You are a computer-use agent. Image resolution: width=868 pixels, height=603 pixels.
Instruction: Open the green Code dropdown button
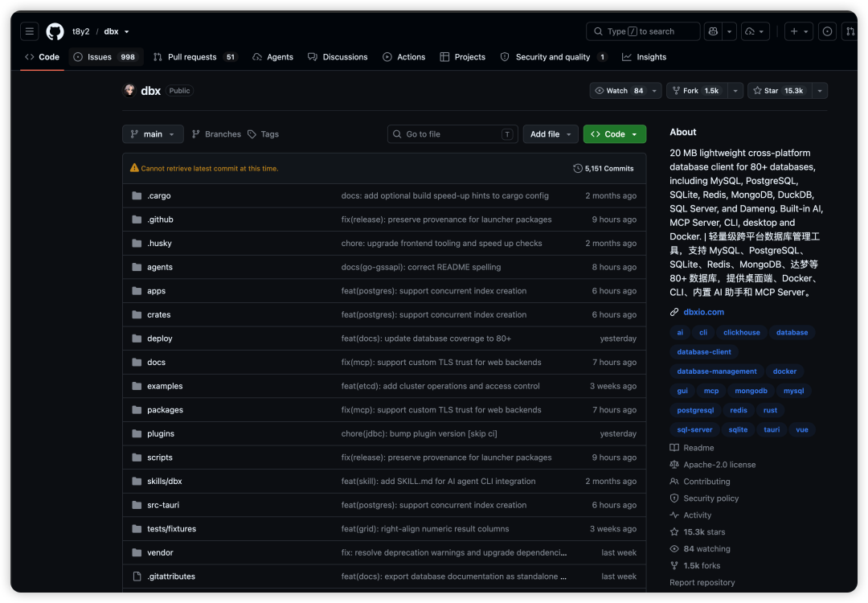click(x=615, y=134)
